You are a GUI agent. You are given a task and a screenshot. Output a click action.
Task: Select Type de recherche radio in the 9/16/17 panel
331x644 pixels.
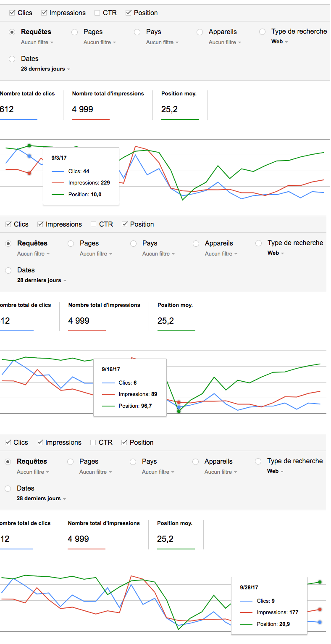pyautogui.click(x=259, y=243)
